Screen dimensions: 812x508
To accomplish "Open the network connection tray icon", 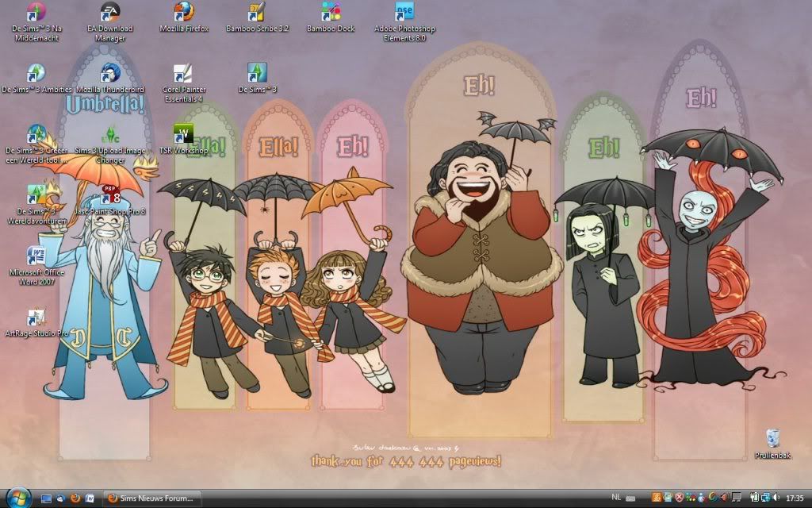I will pyautogui.click(x=765, y=498).
